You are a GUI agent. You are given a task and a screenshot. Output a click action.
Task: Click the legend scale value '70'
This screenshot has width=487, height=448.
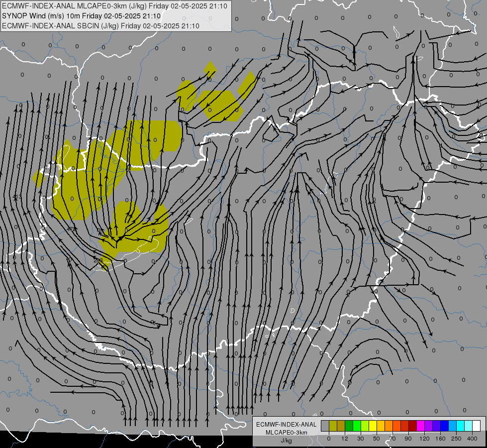coord(392,439)
